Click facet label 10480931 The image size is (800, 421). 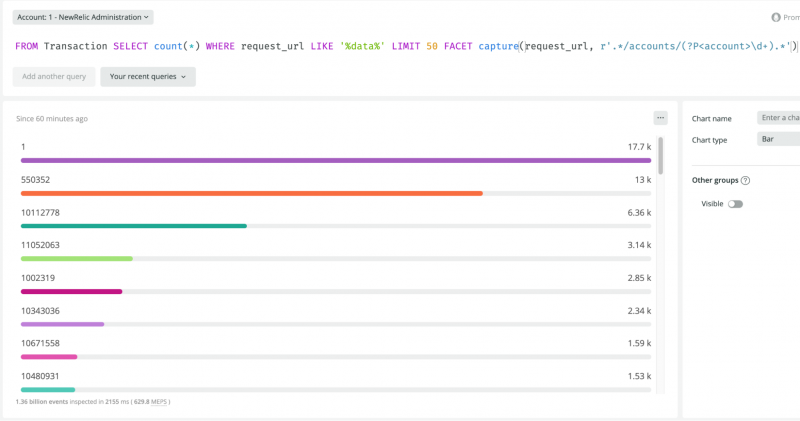[40, 376]
